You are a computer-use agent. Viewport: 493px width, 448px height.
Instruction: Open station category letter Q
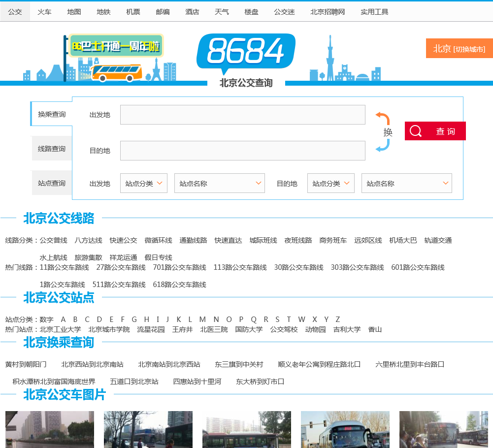[254, 320]
